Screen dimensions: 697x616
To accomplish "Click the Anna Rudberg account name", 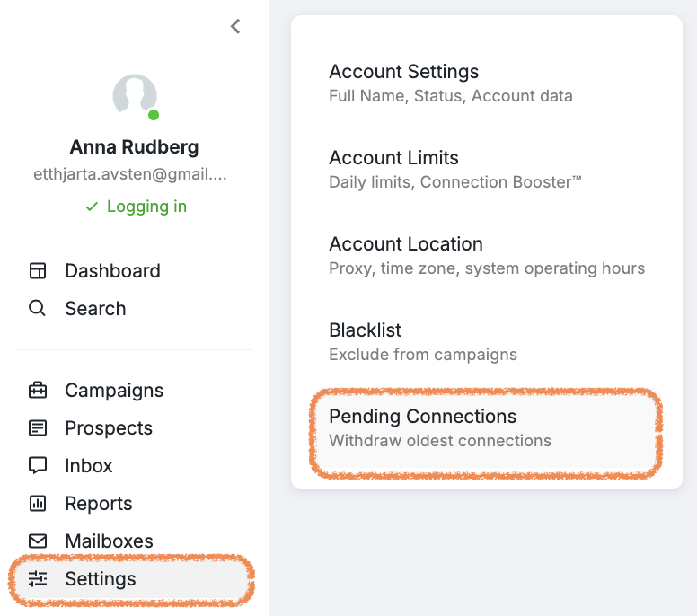I will point(135,147).
